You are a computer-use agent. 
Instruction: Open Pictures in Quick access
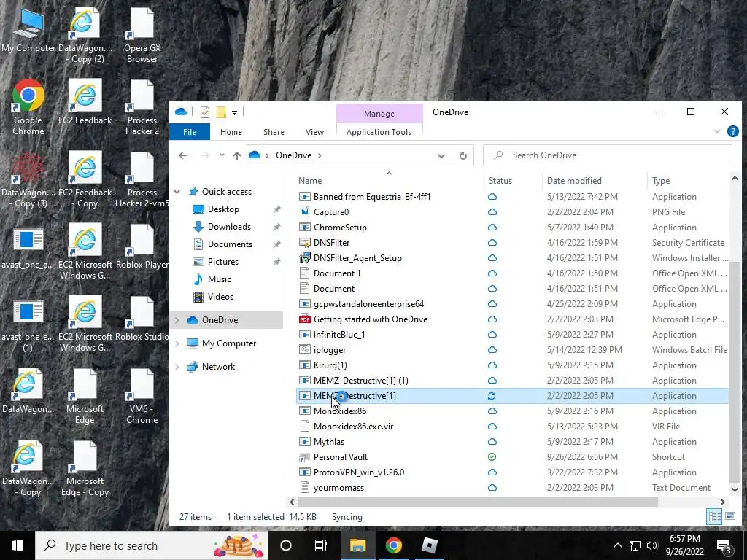222,262
